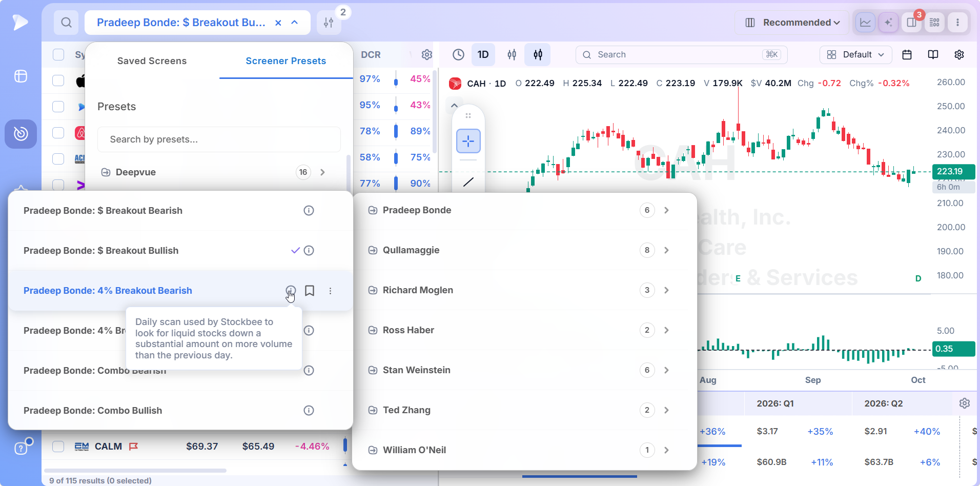Open the Default template dropdown
The width and height of the screenshot is (980, 486).
pos(856,55)
